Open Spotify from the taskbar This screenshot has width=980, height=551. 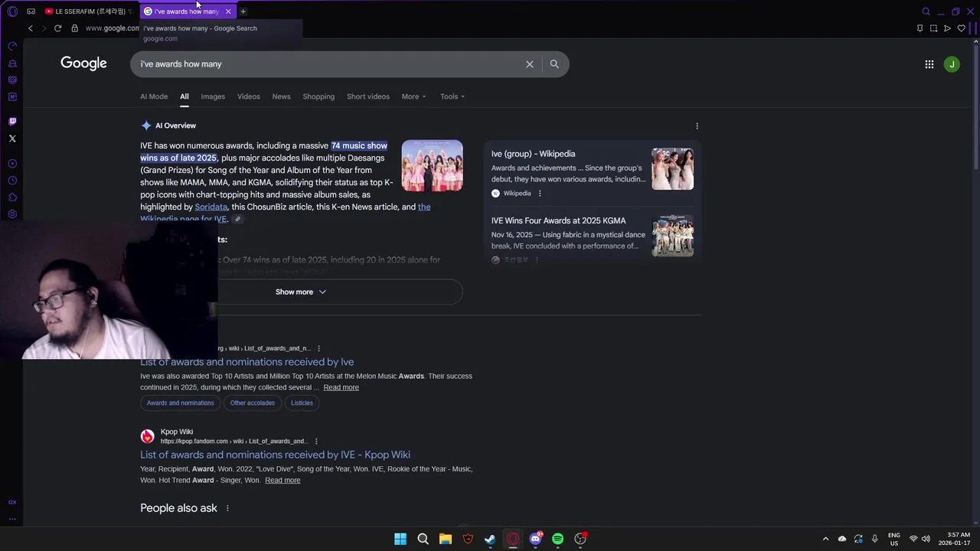point(557,539)
